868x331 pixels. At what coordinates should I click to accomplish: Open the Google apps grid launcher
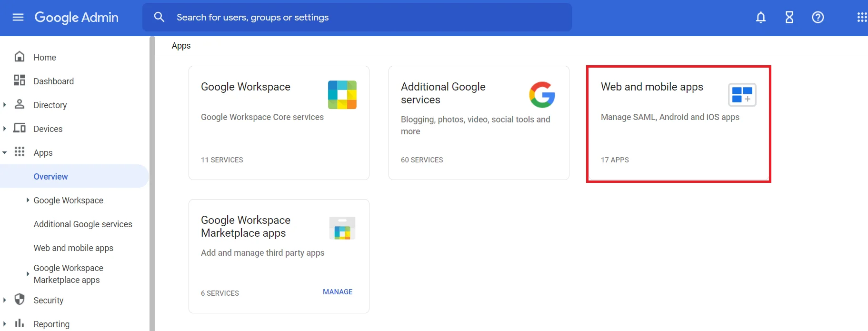pyautogui.click(x=861, y=18)
